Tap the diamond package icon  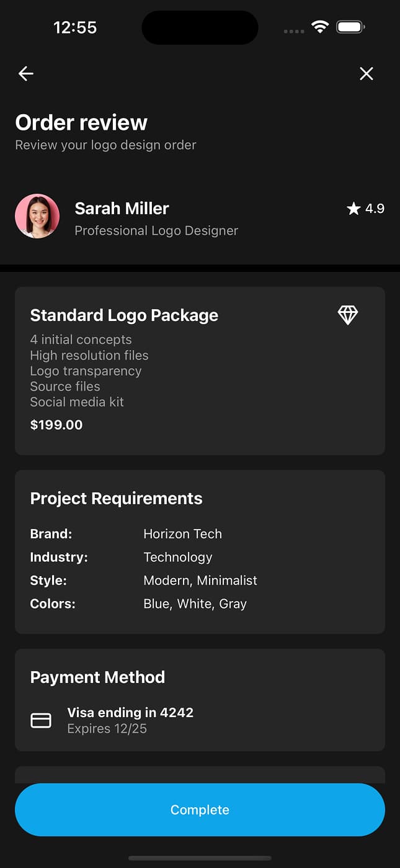coord(347,315)
